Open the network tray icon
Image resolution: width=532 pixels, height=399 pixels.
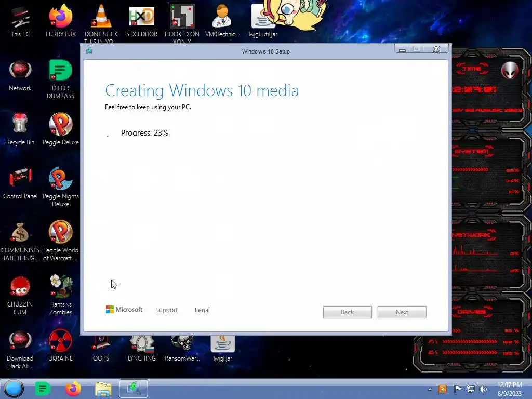pyautogui.click(x=471, y=389)
